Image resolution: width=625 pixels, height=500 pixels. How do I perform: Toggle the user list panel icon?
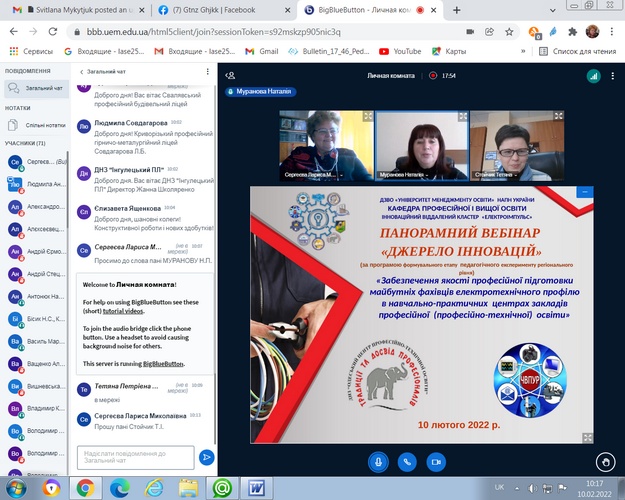coord(230,75)
